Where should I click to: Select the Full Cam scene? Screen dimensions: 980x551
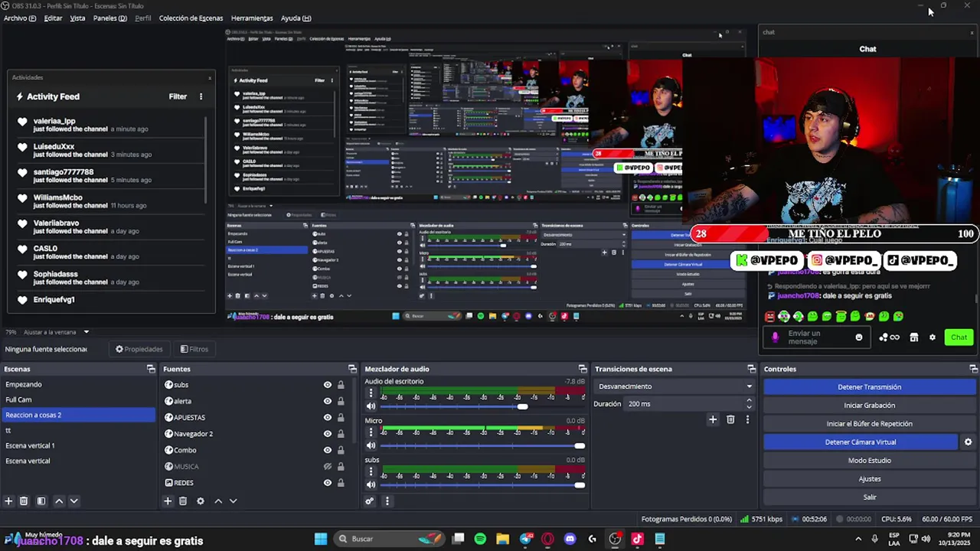pos(77,399)
